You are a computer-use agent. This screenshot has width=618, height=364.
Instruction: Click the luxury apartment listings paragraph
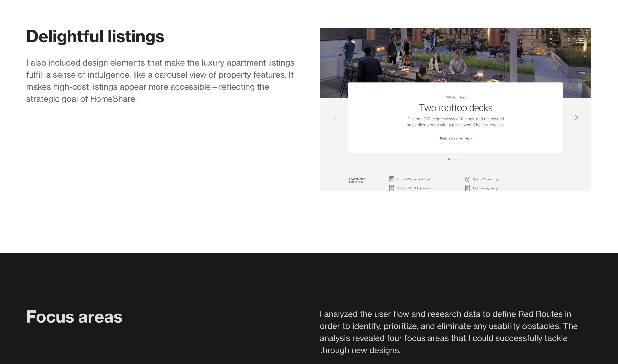[160, 81]
